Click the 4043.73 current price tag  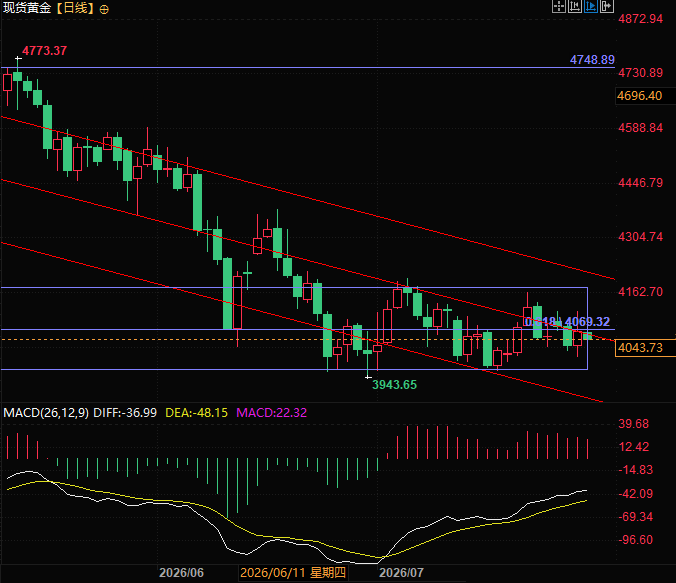[x=641, y=348]
